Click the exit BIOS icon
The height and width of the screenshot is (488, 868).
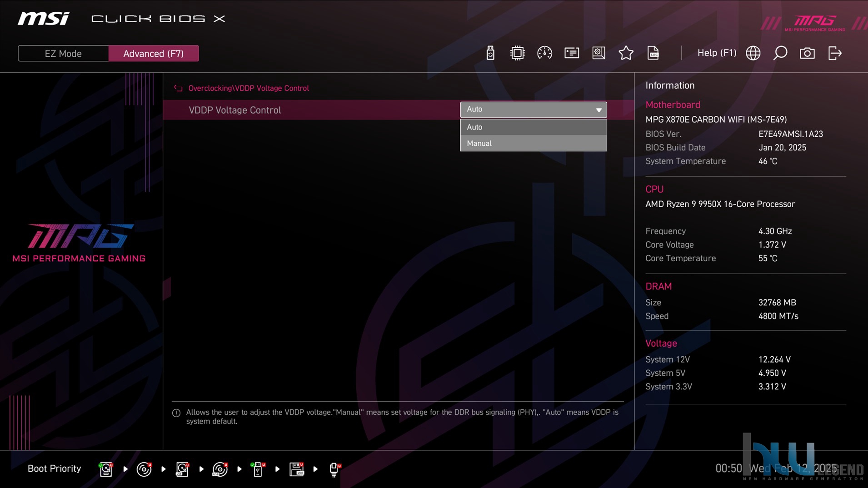click(x=835, y=53)
